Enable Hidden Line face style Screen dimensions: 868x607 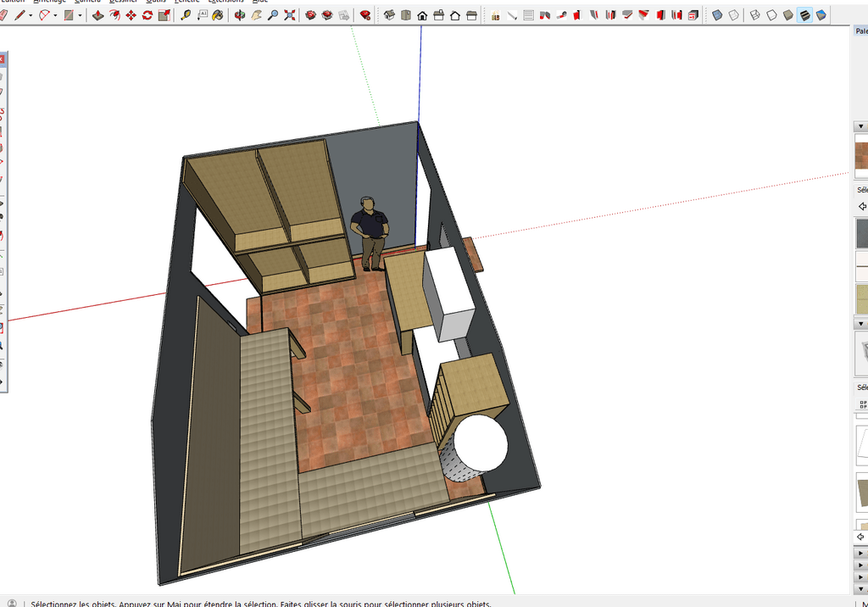(x=771, y=15)
